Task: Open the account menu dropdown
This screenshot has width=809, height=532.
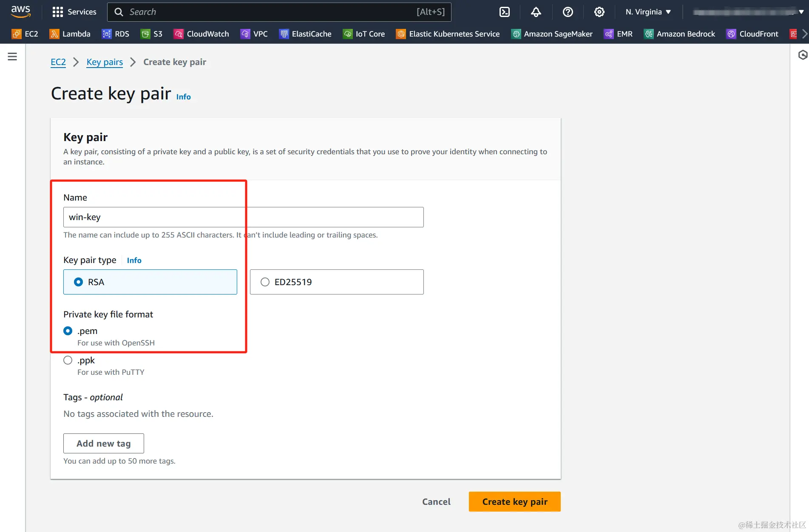Action: pyautogui.click(x=748, y=12)
